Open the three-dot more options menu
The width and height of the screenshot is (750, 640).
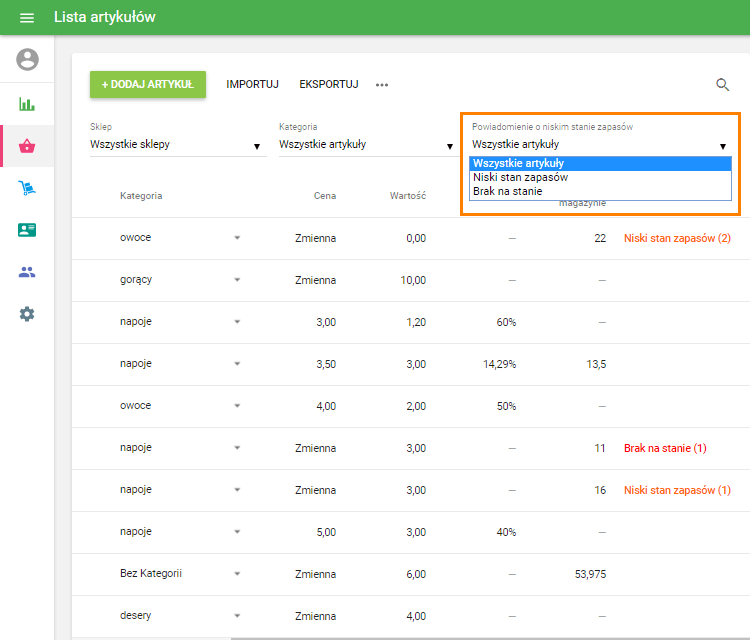tap(382, 85)
